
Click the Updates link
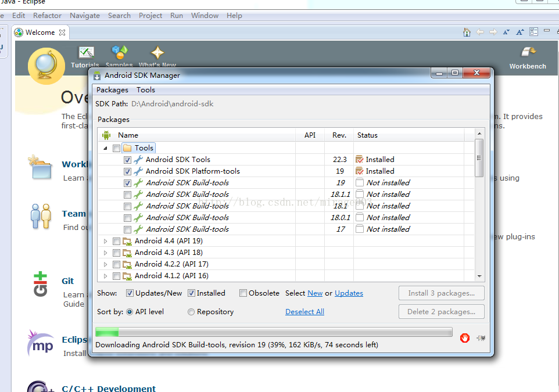[349, 293]
